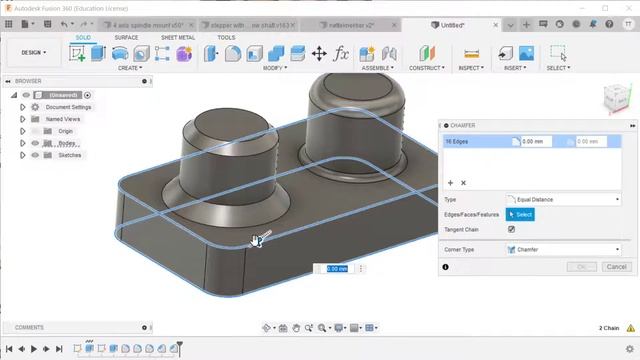Select the Offset Face tool icon
The height and width of the screenshot is (360, 640).
point(298,53)
